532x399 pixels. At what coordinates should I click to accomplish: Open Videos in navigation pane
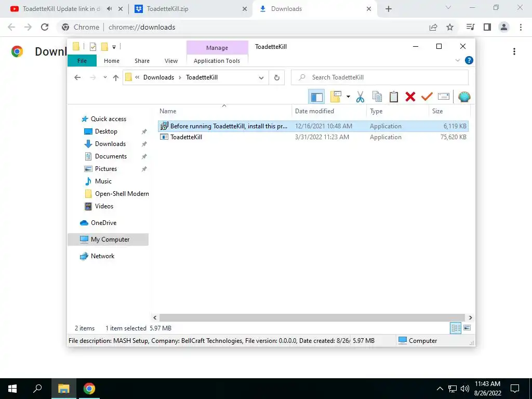pos(104,206)
